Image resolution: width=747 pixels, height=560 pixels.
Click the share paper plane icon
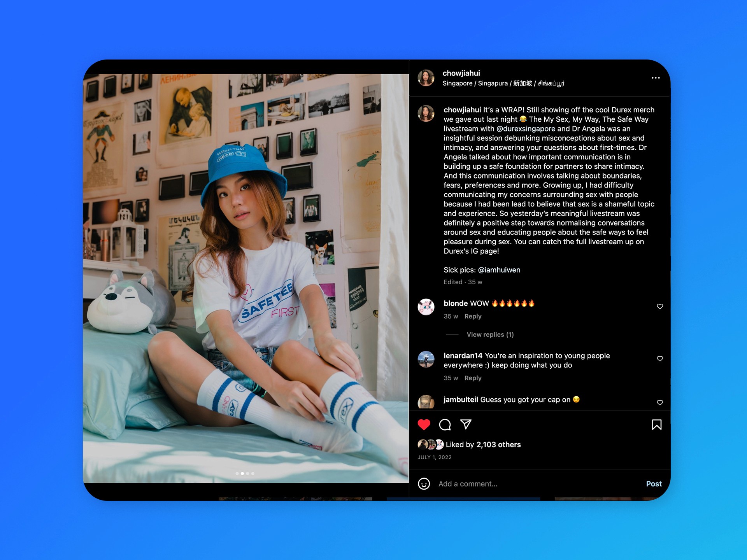(466, 424)
